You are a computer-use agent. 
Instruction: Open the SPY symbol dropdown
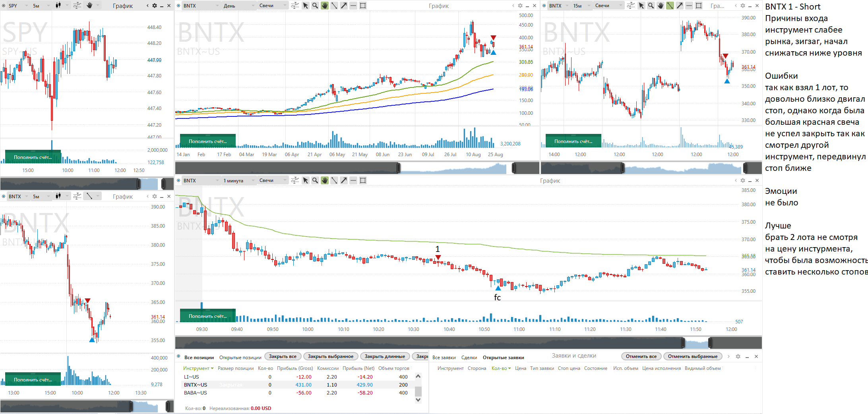coord(18,6)
